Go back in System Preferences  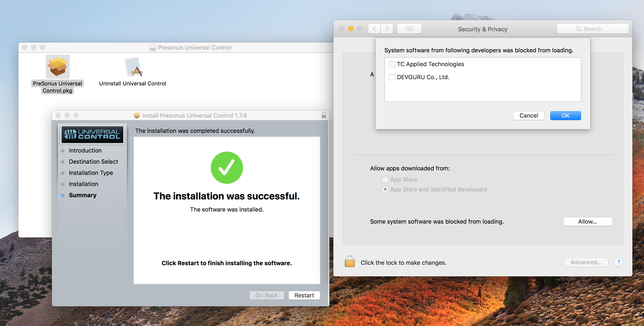(374, 29)
